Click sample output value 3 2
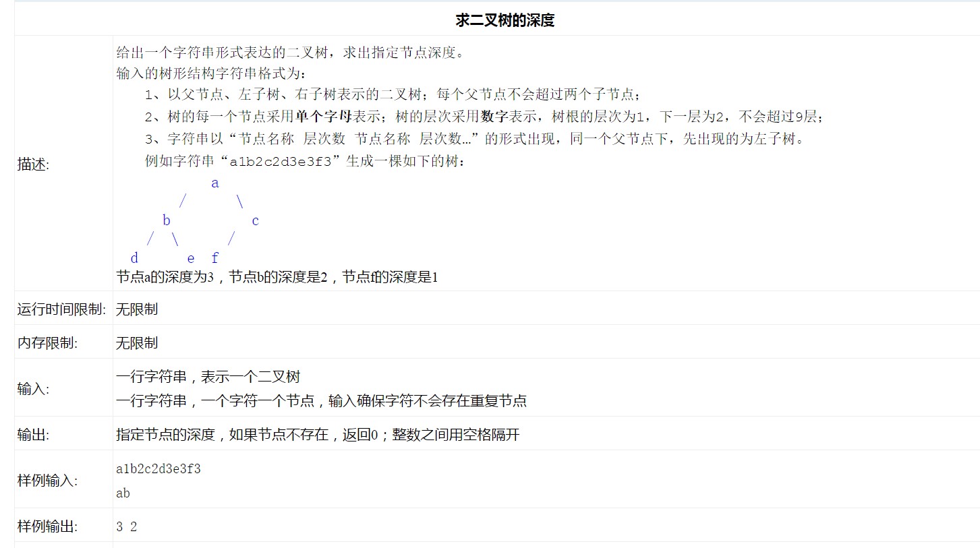Image resolution: width=980 pixels, height=548 pixels. coord(126,526)
